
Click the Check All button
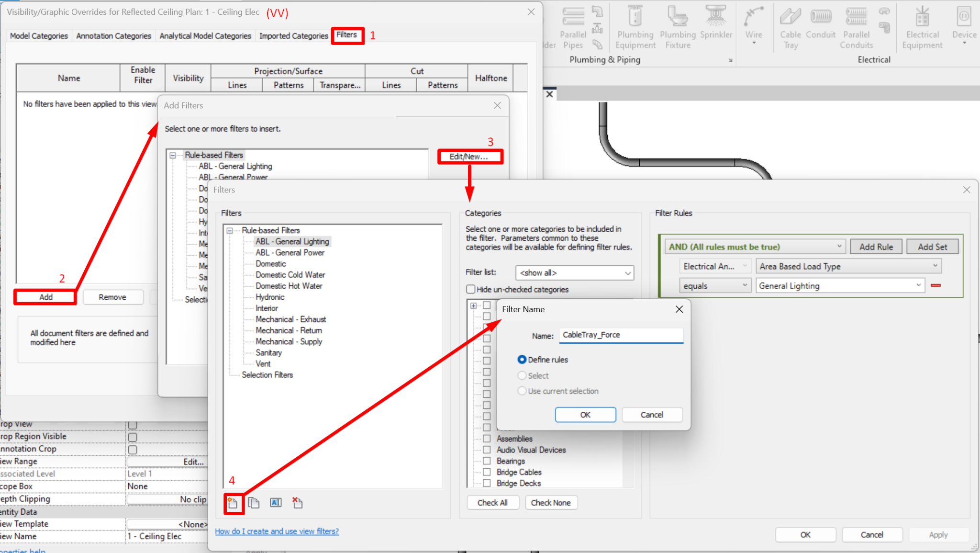click(492, 503)
